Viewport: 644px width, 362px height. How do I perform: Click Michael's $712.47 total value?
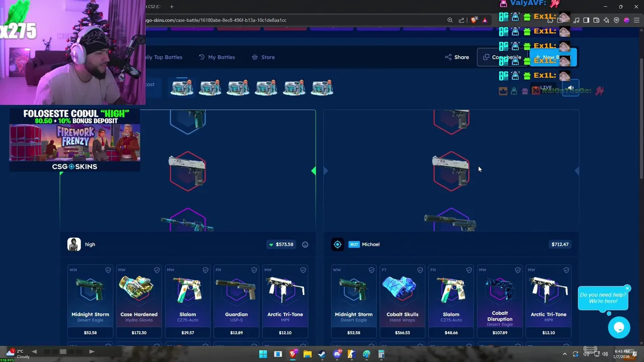pos(560,244)
